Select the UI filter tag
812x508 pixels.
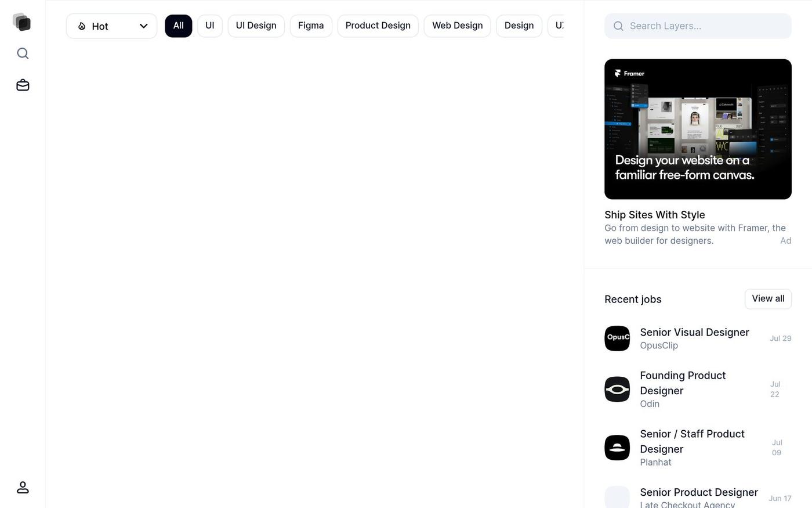tap(210, 26)
